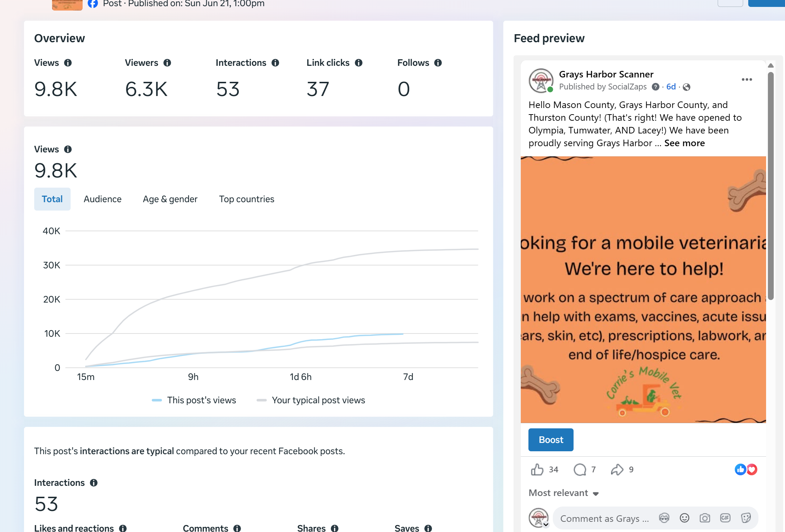Click info icon beside Likes and reactions
Image resolution: width=785 pixels, height=532 pixels.
point(123,528)
